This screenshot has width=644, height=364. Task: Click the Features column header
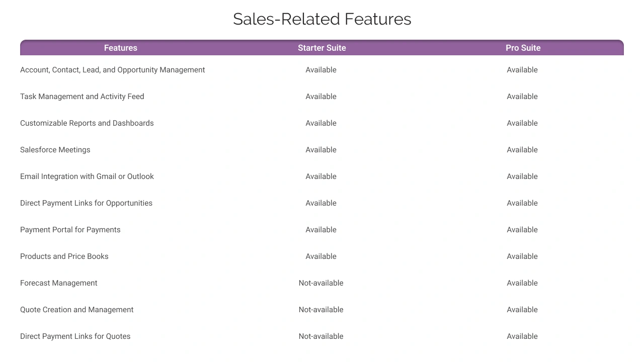[120, 48]
